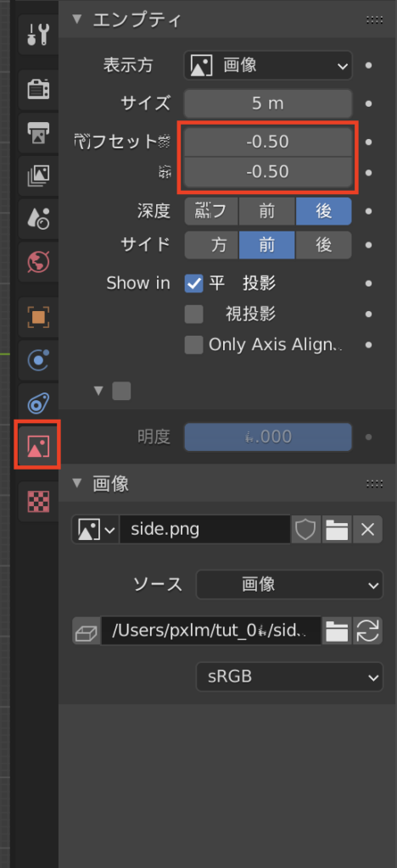Open the Object properties tab icon
Viewport: 397px width, 868px height.
pos(38,317)
